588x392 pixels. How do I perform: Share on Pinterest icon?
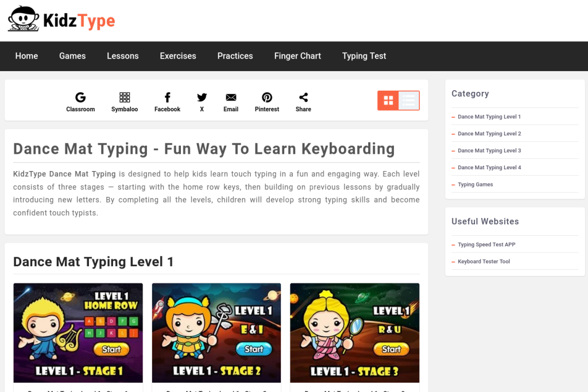pos(267,98)
